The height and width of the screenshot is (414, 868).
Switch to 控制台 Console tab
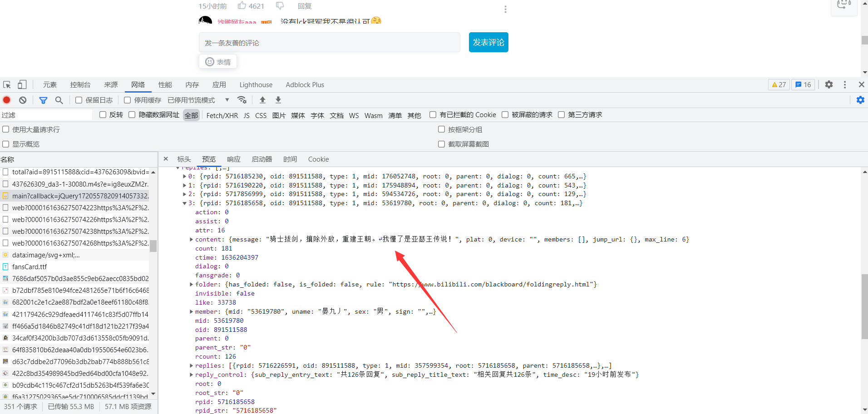click(x=80, y=85)
